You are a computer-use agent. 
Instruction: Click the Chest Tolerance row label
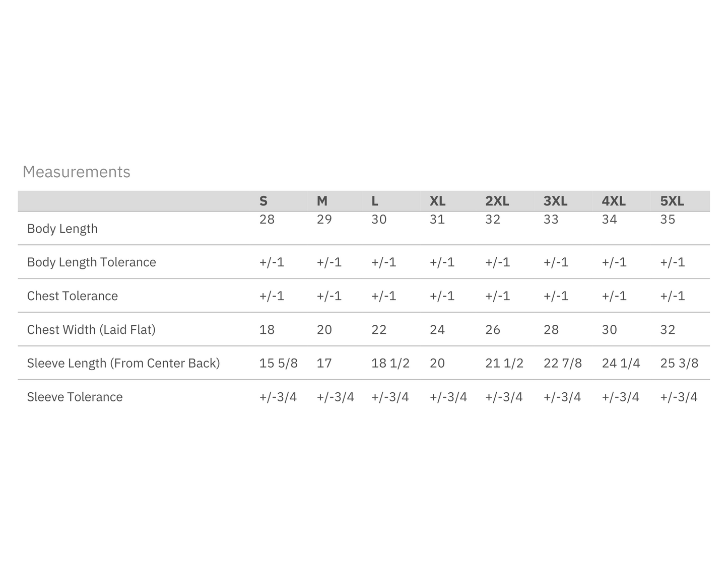(x=73, y=296)
